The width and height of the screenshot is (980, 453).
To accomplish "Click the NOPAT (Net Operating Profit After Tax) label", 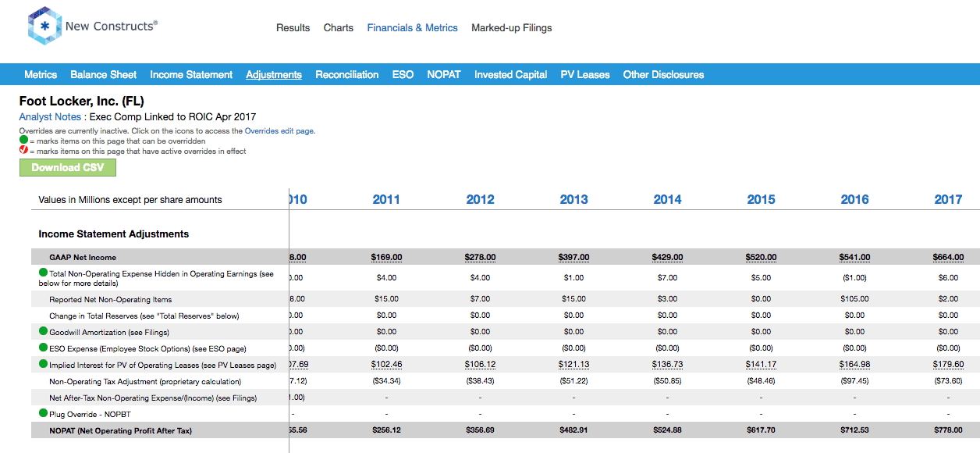I will click(120, 430).
